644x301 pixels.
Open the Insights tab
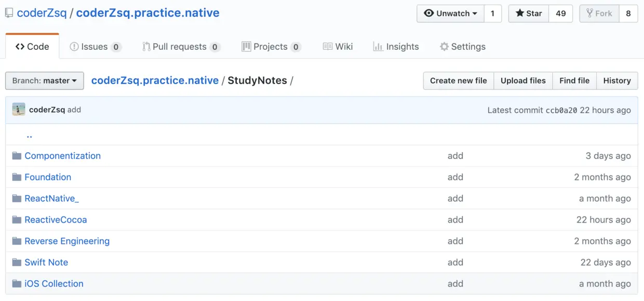(x=396, y=47)
